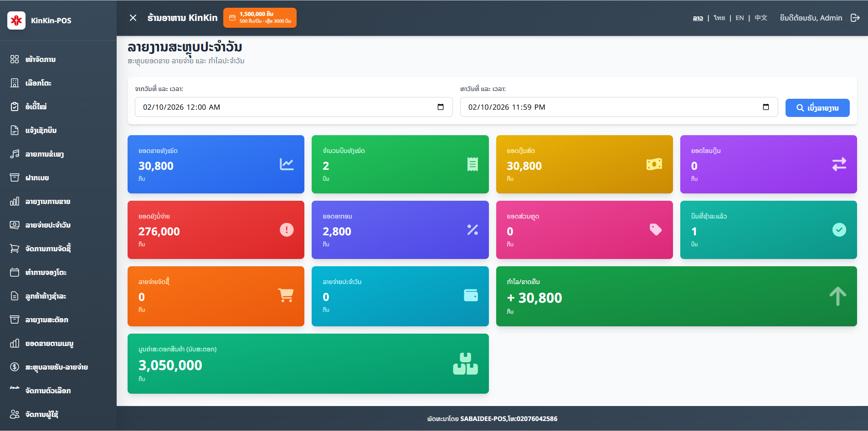Click the logout icon next to Admin
The image size is (868, 431).
[x=855, y=18]
